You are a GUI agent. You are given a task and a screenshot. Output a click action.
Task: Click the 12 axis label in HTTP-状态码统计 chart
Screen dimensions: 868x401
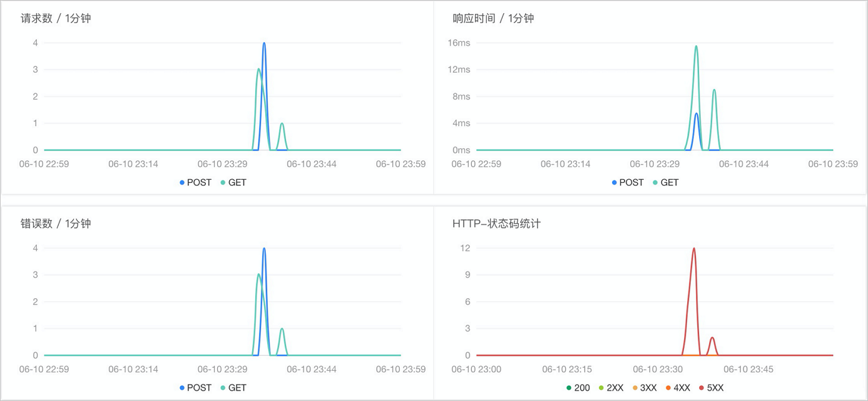coord(465,249)
